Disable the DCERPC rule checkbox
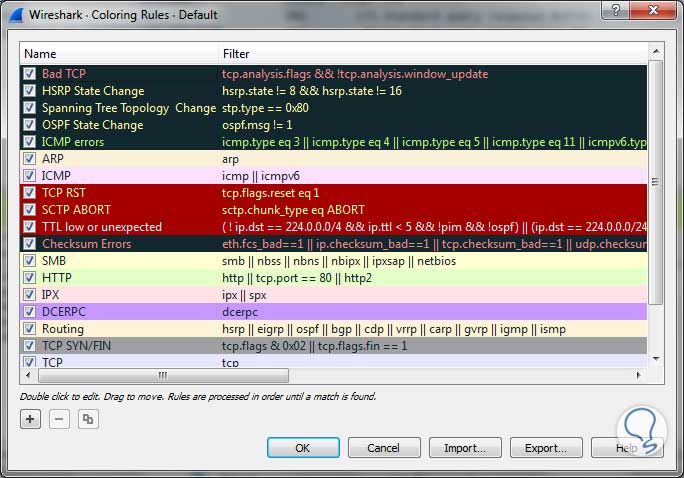The width and height of the screenshot is (684, 478). point(29,312)
